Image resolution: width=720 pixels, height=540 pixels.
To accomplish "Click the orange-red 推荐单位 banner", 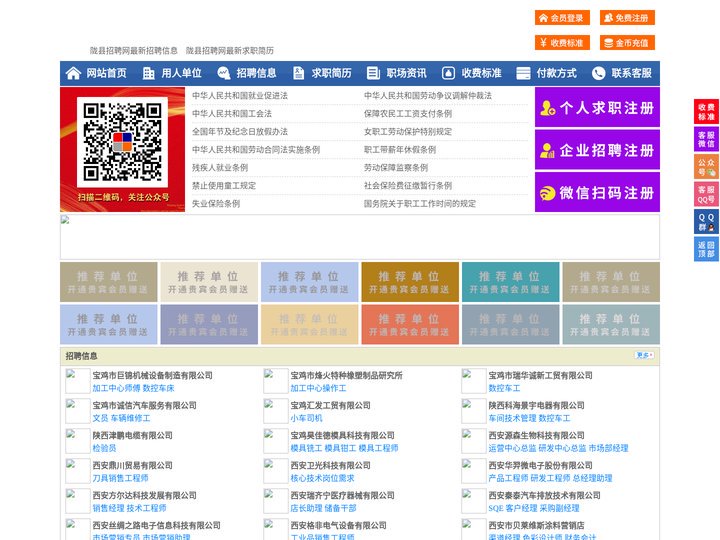I will [410, 324].
